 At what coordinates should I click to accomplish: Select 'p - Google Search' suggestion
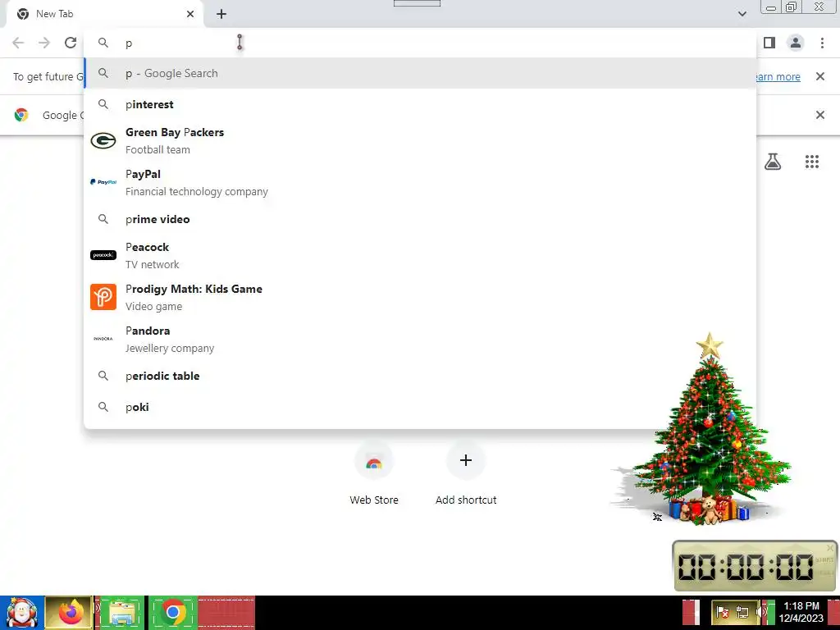420,73
